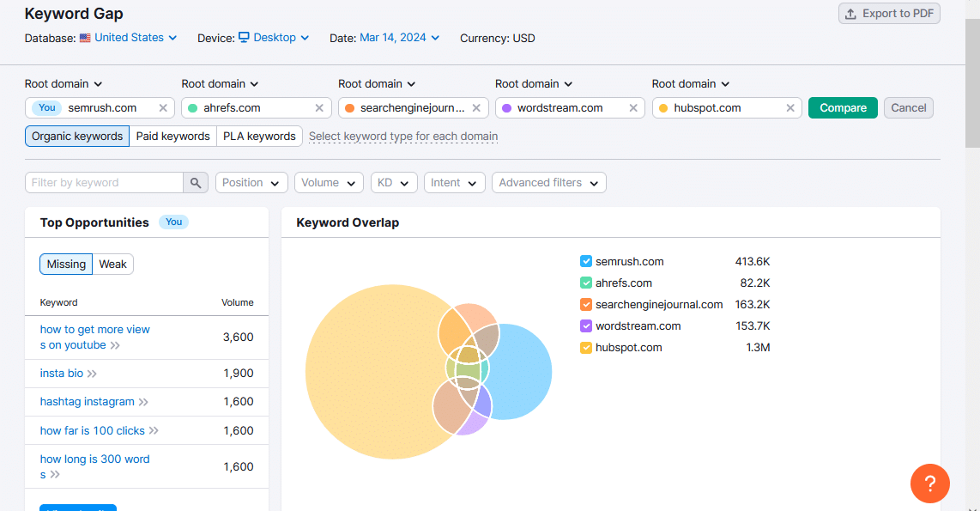Remove ahrefs.com using its X icon
Viewport: 980px width, 511px height.
319,107
